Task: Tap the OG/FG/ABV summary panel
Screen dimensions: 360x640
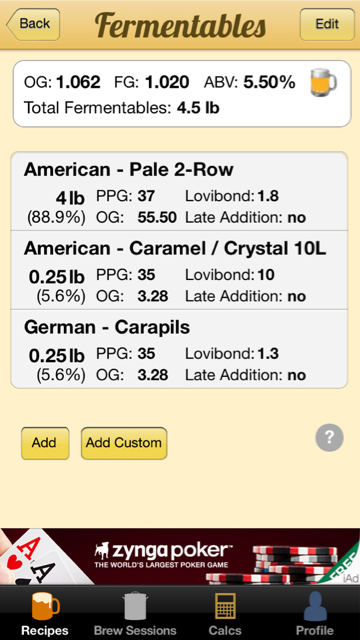Action: 182,94
